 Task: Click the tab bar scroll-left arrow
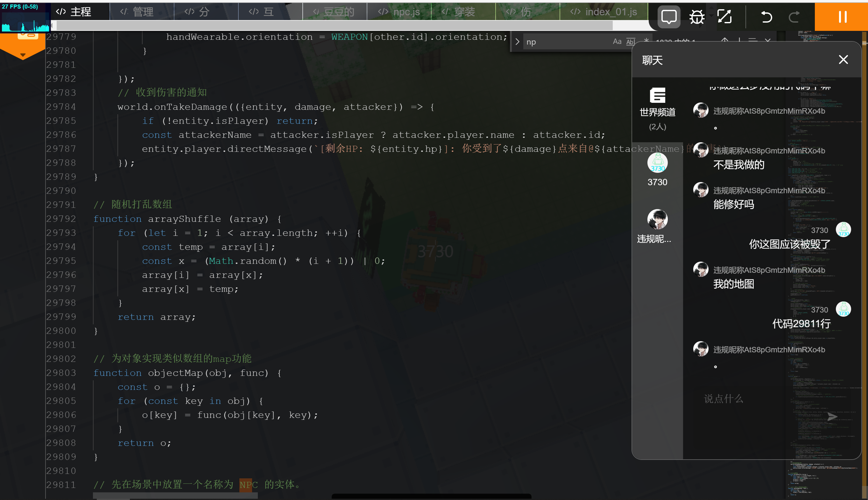(52, 25)
